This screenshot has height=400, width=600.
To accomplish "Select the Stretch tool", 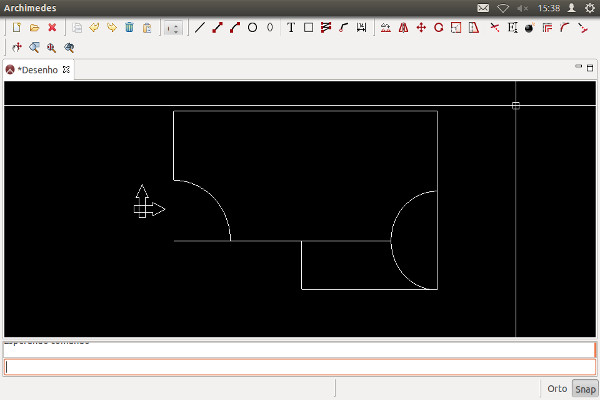I will [x=474, y=28].
